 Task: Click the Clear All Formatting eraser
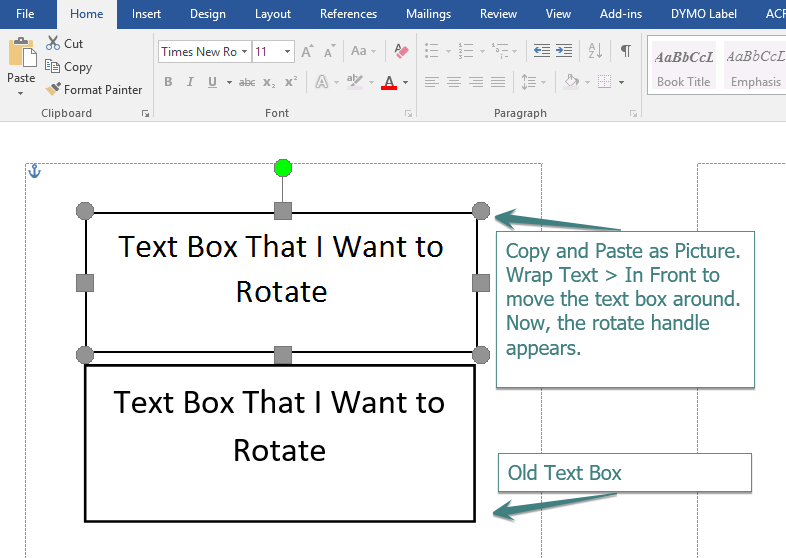click(401, 51)
